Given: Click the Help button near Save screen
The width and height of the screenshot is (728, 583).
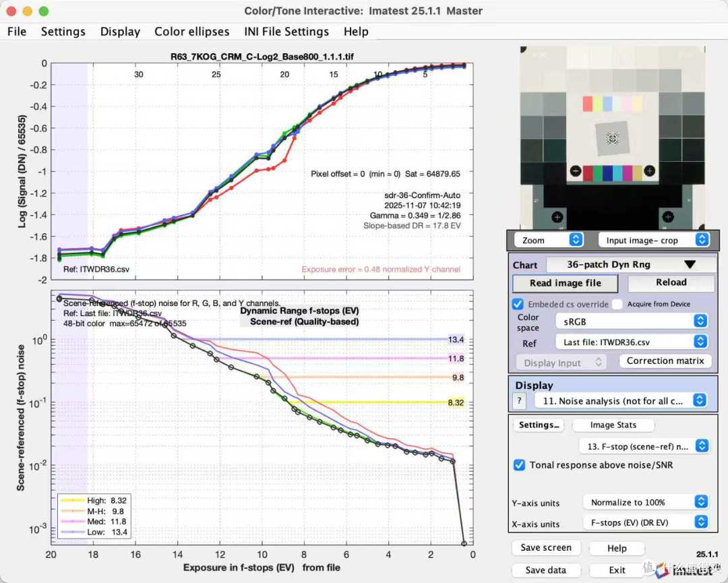Looking at the screenshot, I should [617, 548].
